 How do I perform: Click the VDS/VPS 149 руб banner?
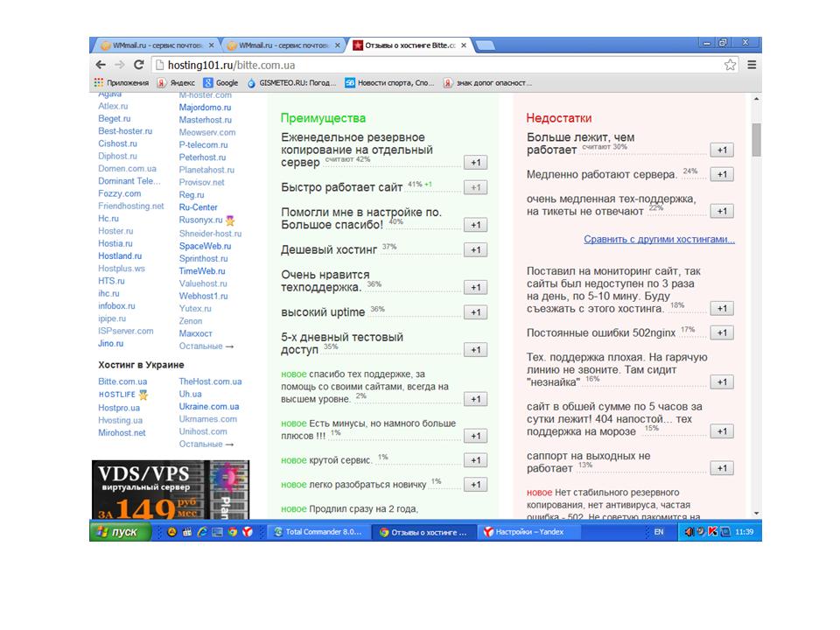171,490
